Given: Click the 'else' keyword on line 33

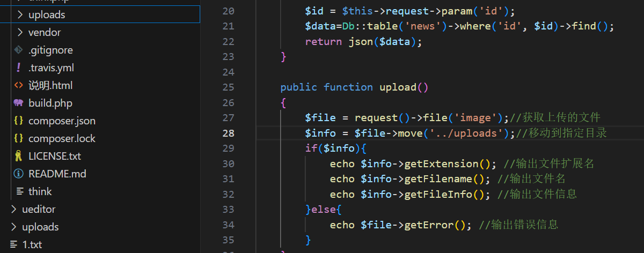Looking at the screenshot, I should tap(324, 210).
